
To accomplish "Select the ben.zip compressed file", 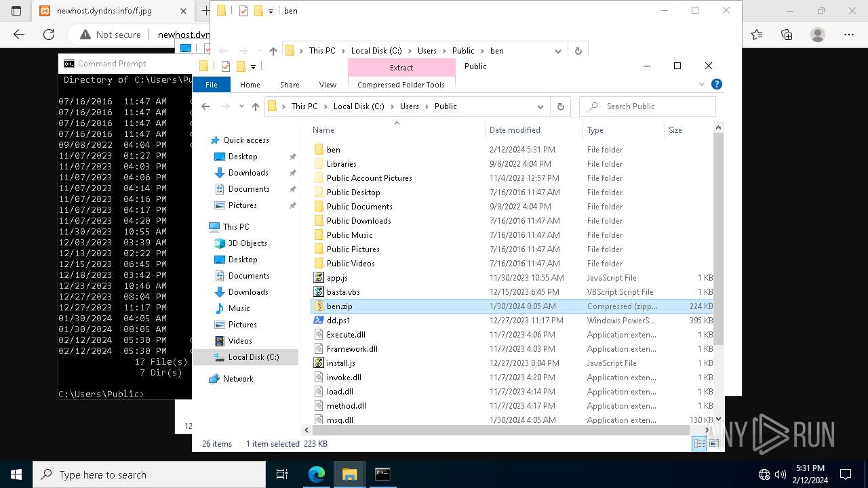I will [x=339, y=306].
